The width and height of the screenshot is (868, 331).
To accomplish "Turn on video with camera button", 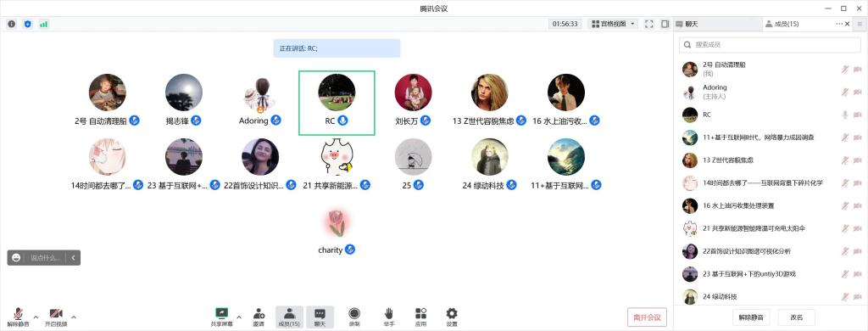I will click(x=56, y=317).
